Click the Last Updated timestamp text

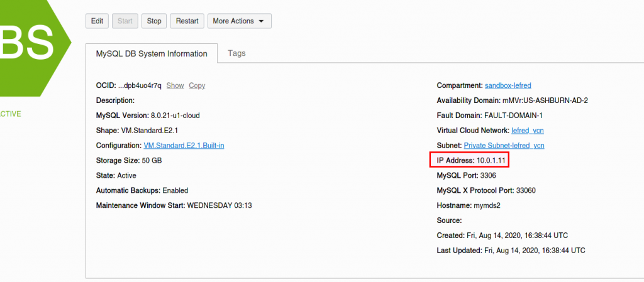click(x=511, y=251)
